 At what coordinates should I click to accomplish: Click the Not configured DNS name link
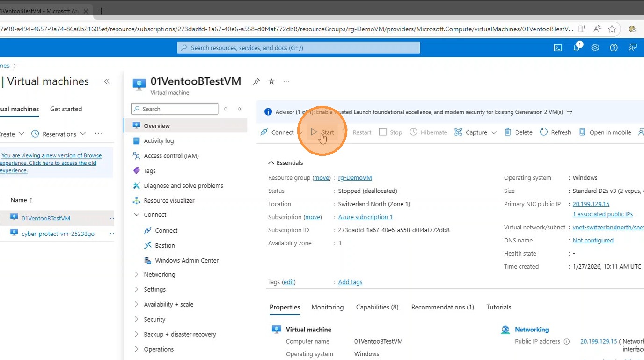(x=593, y=241)
